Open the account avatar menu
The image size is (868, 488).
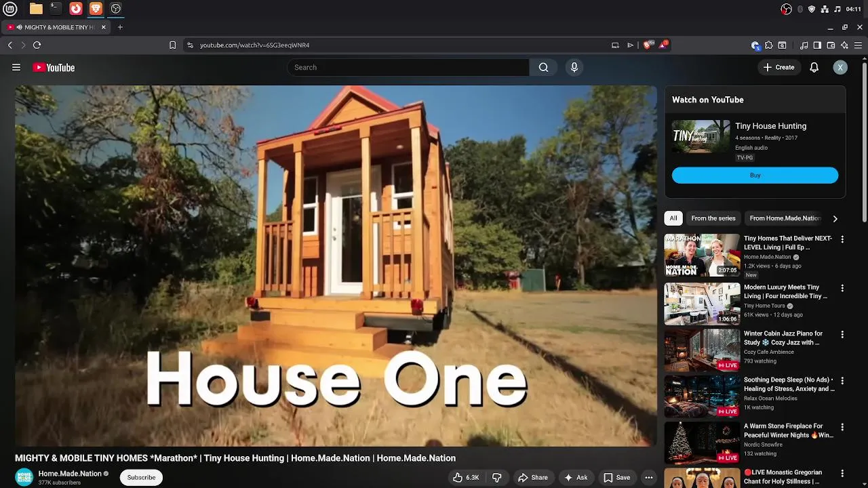[x=840, y=67]
